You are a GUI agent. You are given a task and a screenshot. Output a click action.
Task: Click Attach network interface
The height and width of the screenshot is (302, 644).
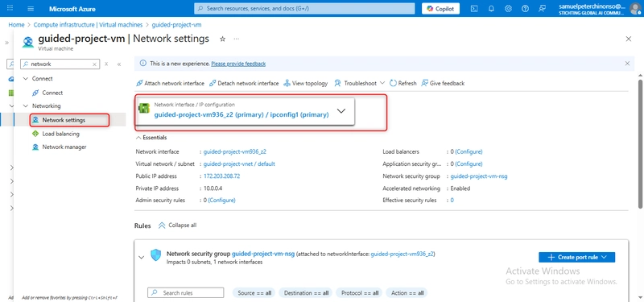tap(170, 84)
